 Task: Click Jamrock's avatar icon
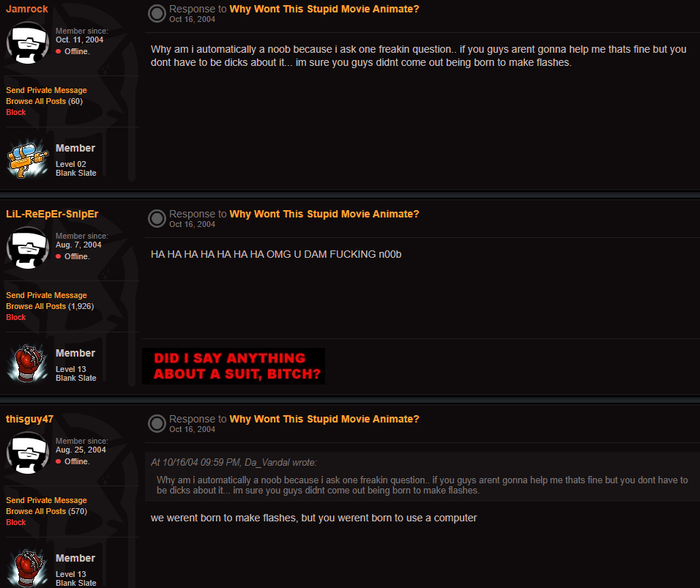click(28, 43)
